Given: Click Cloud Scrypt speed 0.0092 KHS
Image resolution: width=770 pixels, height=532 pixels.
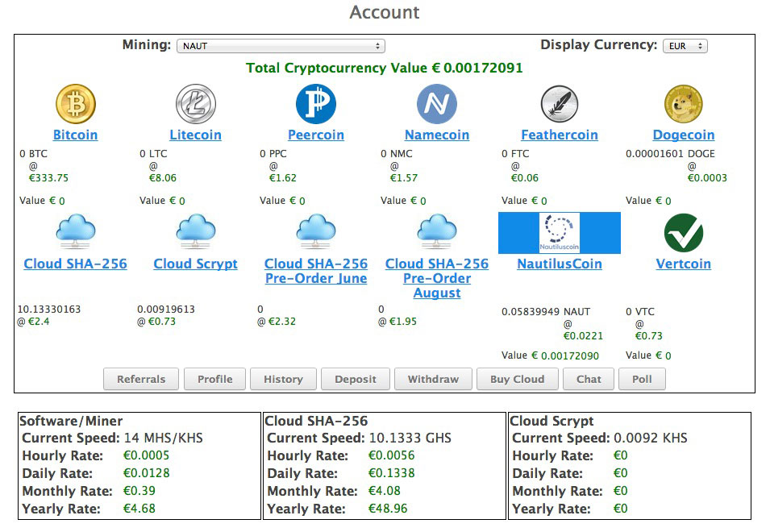Looking at the screenshot, I should coord(651,438).
